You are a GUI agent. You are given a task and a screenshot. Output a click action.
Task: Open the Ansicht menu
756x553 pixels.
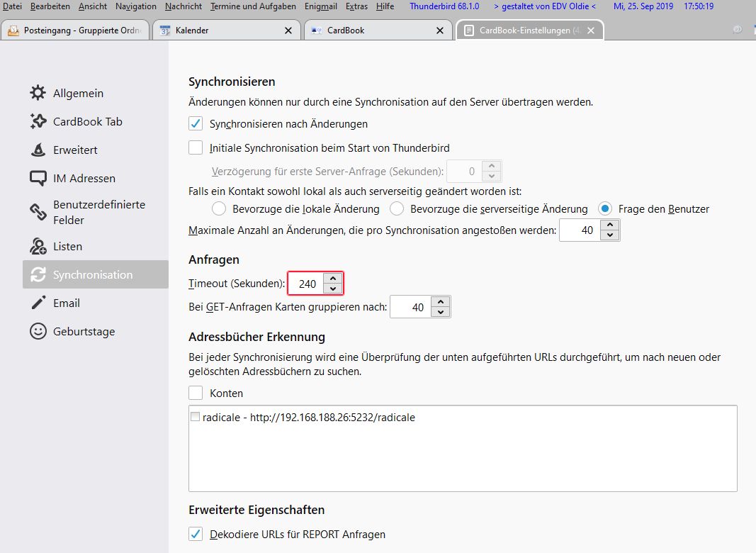coord(93,6)
